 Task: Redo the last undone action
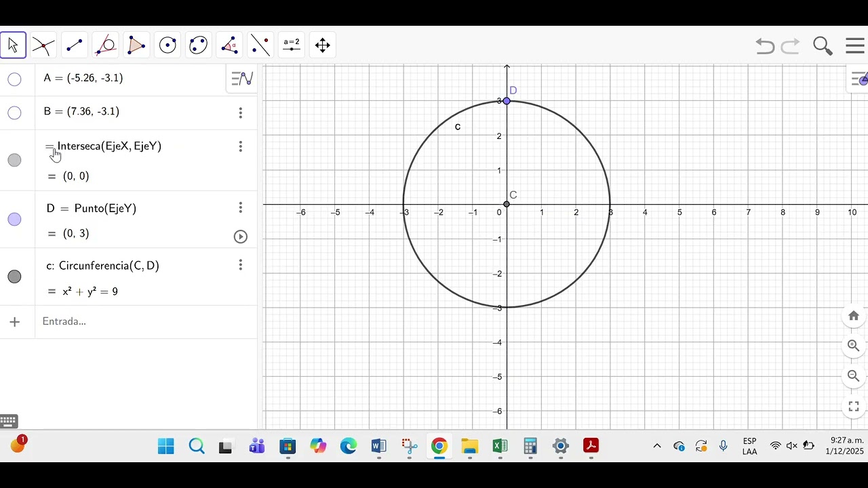[x=791, y=46]
